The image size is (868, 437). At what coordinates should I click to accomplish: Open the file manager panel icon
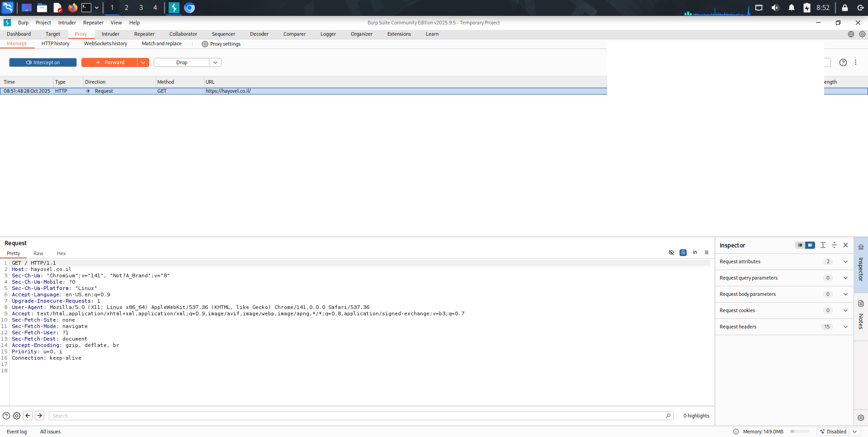pyautogui.click(x=42, y=8)
